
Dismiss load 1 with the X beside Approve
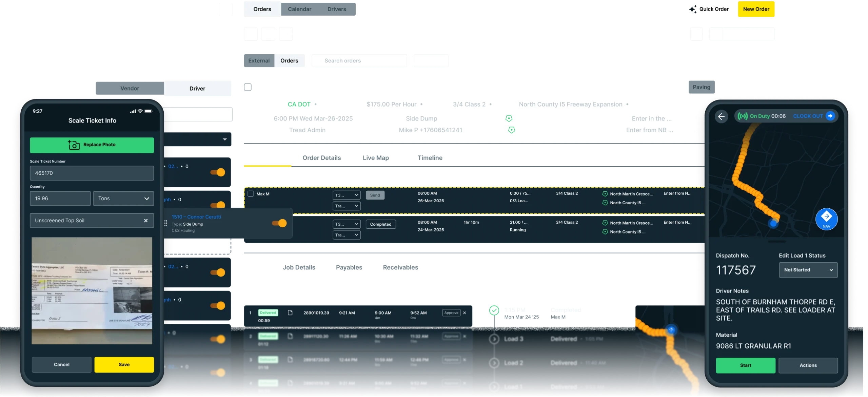pyautogui.click(x=465, y=313)
